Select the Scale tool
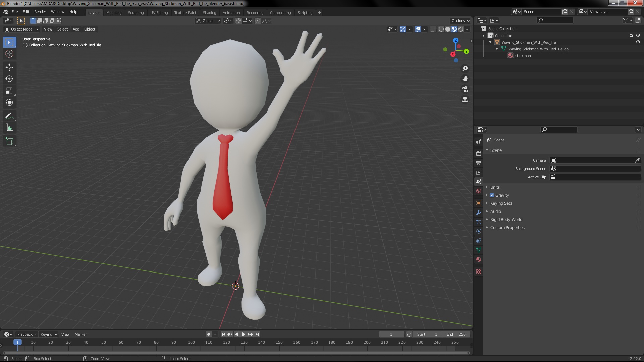 point(9,91)
